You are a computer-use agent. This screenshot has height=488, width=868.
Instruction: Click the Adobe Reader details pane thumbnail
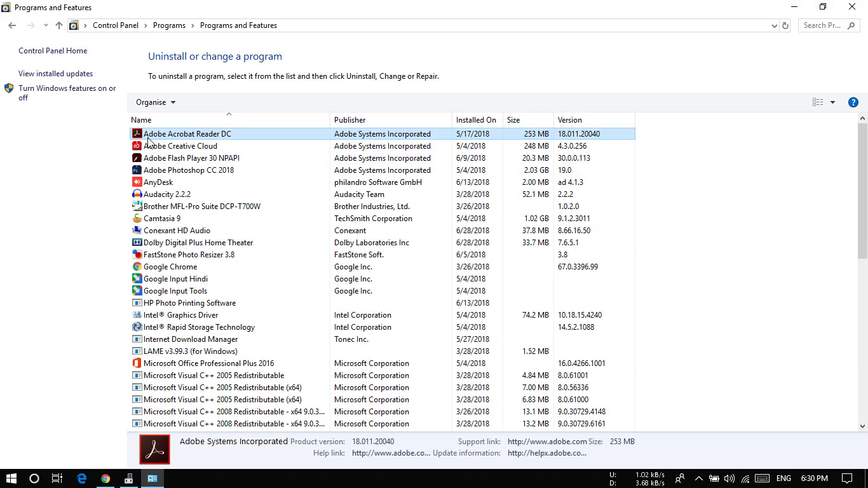[155, 450]
